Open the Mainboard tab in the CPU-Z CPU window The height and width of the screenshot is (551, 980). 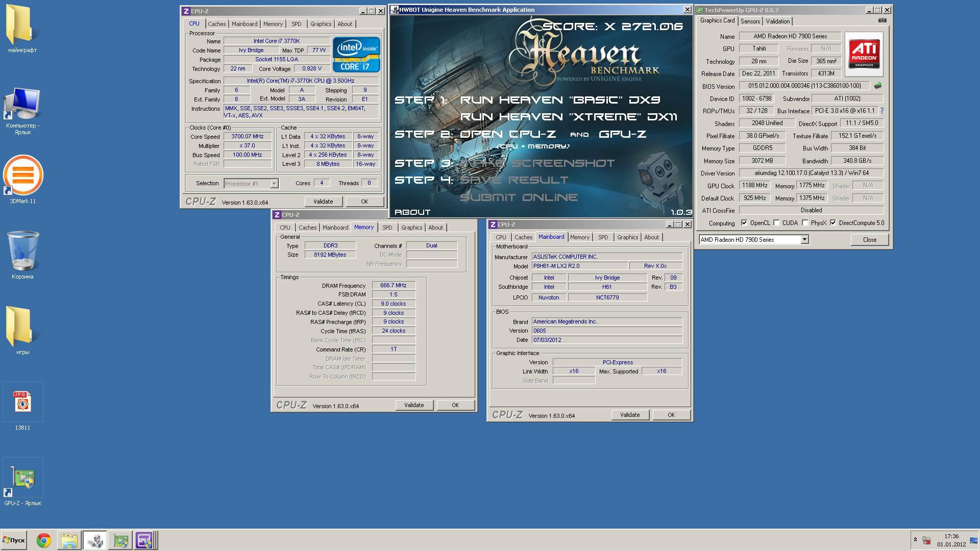pos(244,24)
